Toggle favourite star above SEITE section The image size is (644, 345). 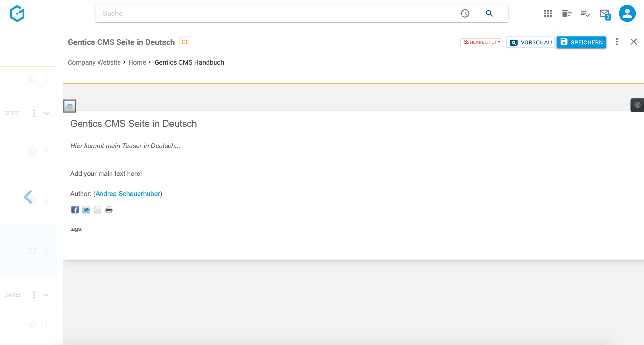click(x=32, y=78)
